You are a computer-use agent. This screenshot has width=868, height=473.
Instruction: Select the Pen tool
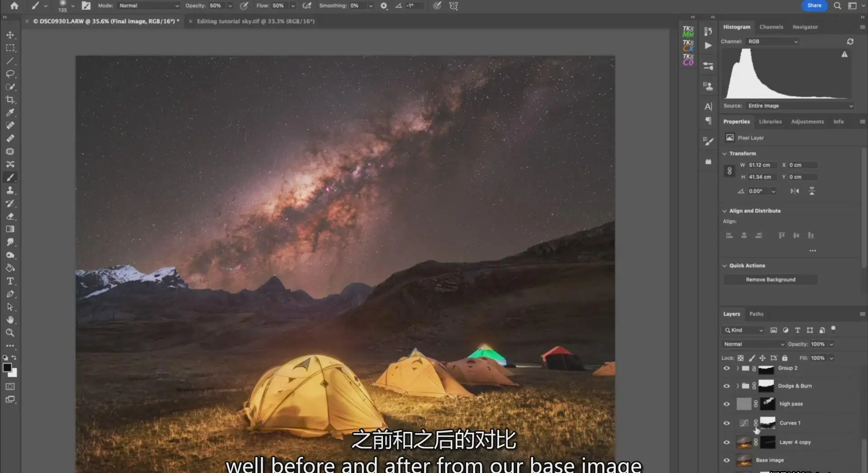[x=10, y=294]
